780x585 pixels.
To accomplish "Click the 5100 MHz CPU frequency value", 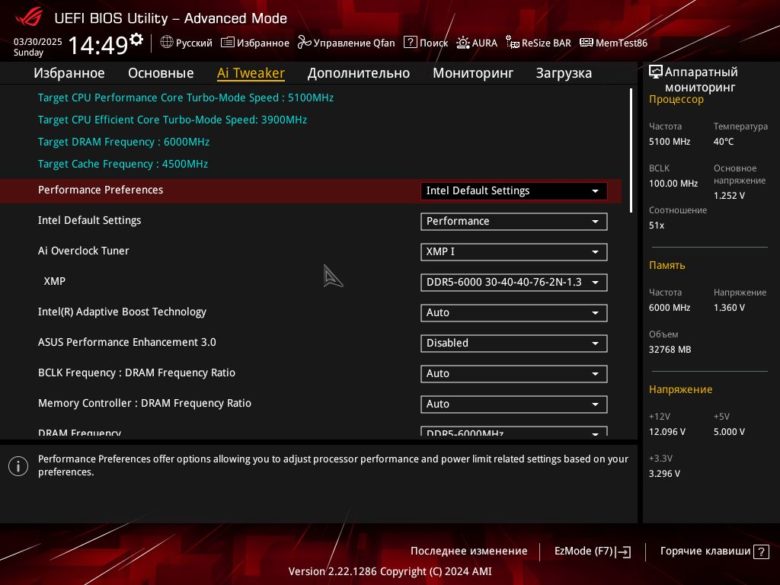I will (669, 142).
